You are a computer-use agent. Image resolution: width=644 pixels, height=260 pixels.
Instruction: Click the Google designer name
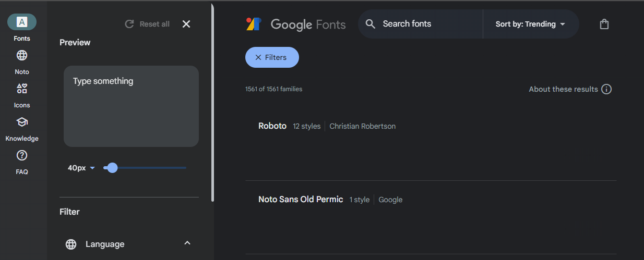click(x=390, y=200)
